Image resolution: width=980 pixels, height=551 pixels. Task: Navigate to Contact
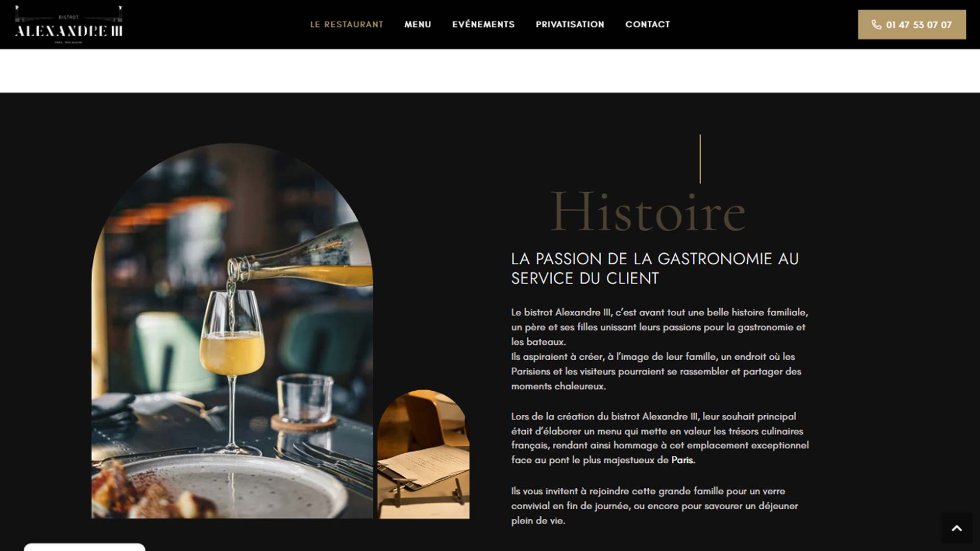click(x=647, y=24)
